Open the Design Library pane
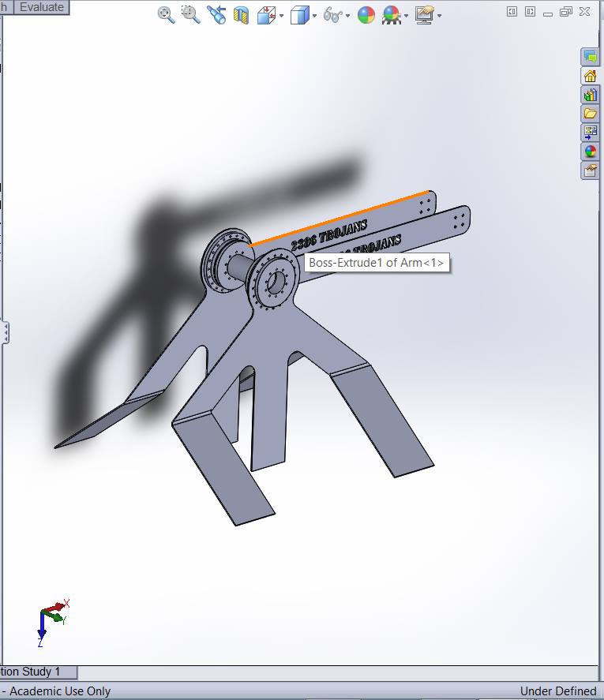Screen dimensions: 604x700 point(590,95)
